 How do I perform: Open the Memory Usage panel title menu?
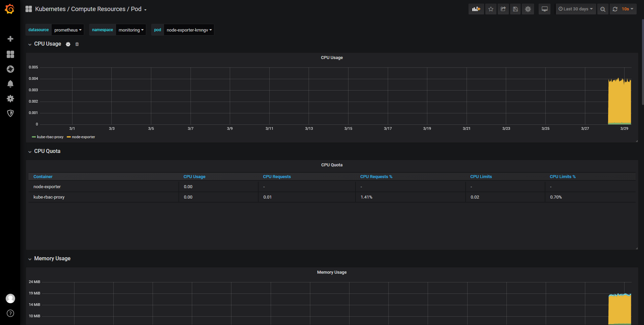point(332,272)
